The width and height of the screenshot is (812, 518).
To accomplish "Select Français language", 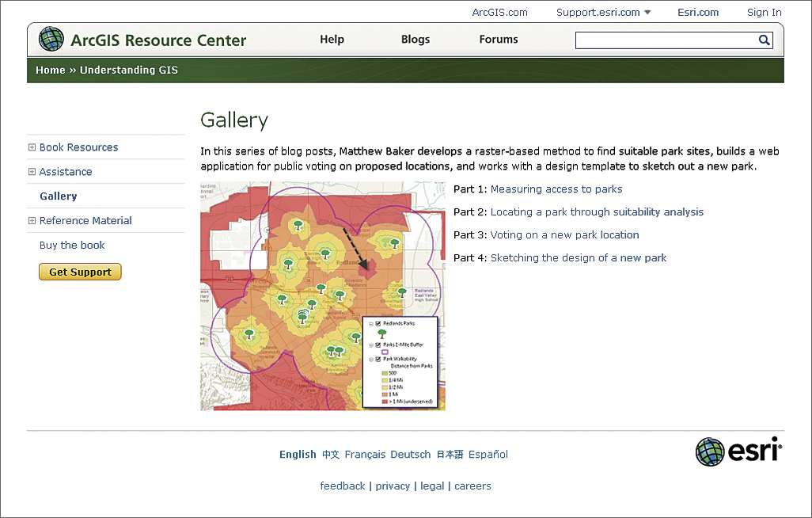I will point(365,454).
